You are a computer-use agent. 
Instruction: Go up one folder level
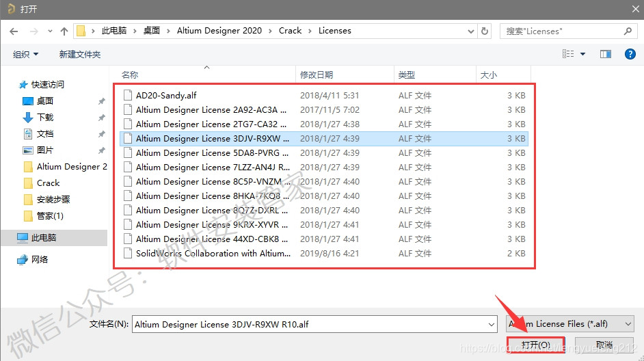tap(64, 31)
